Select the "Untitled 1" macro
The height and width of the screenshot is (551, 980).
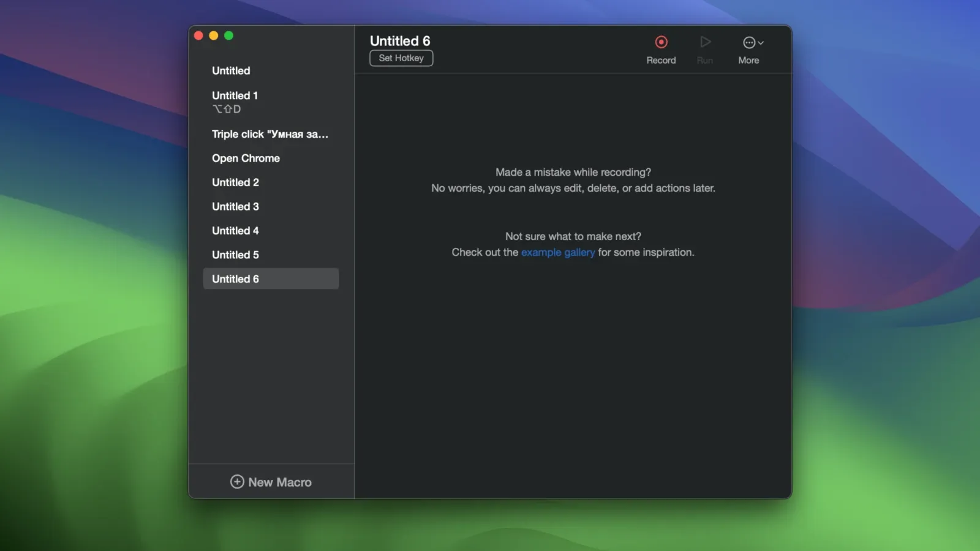pyautogui.click(x=235, y=96)
